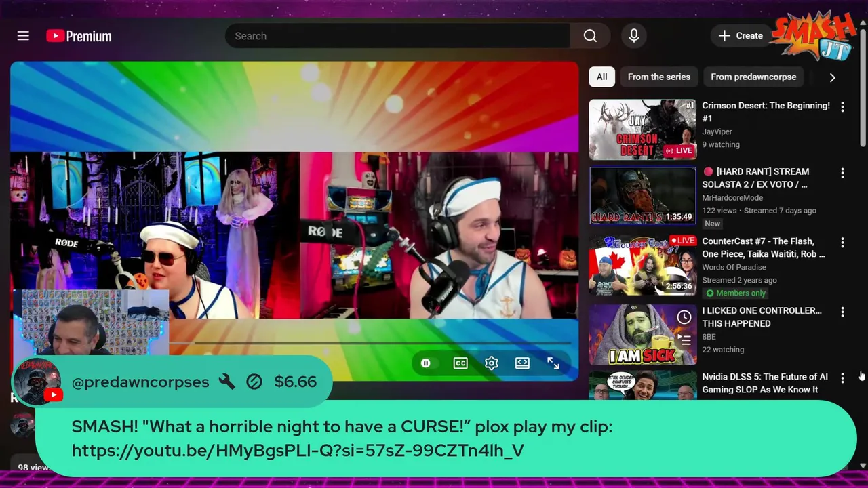The width and height of the screenshot is (868, 488).
Task: Click the search magnifier button
Action: tap(590, 36)
